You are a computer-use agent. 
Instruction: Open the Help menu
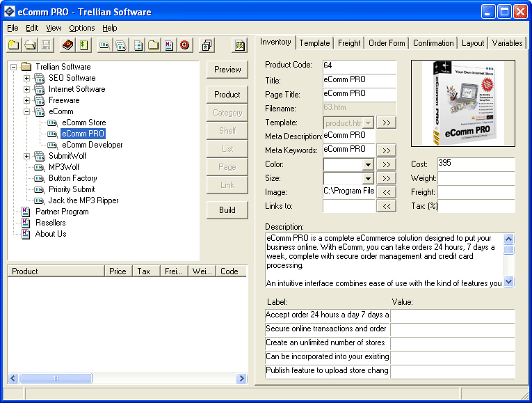(110, 28)
